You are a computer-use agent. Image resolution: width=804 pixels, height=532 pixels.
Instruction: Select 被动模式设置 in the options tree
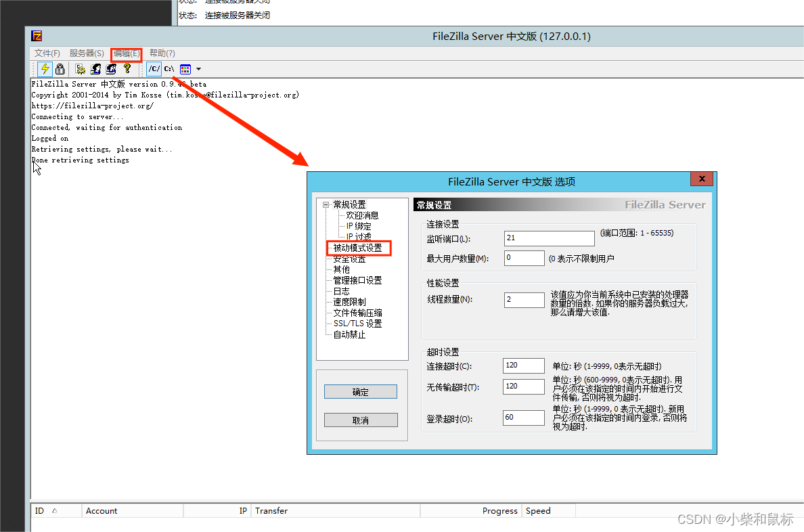pos(358,248)
